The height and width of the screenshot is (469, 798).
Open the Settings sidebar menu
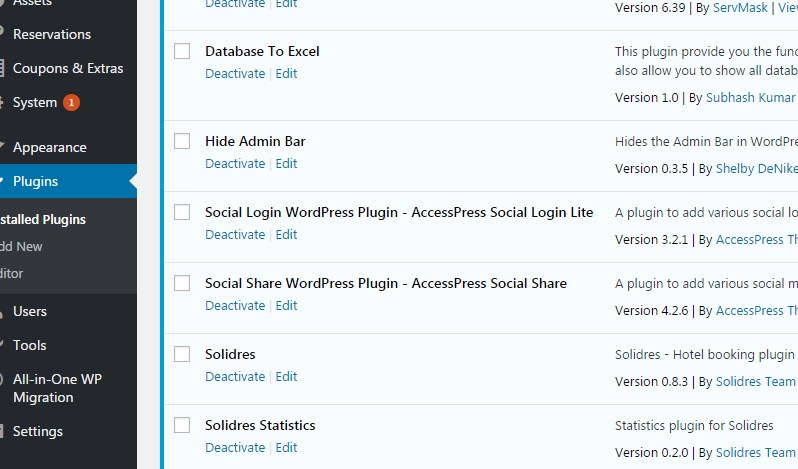click(38, 431)
